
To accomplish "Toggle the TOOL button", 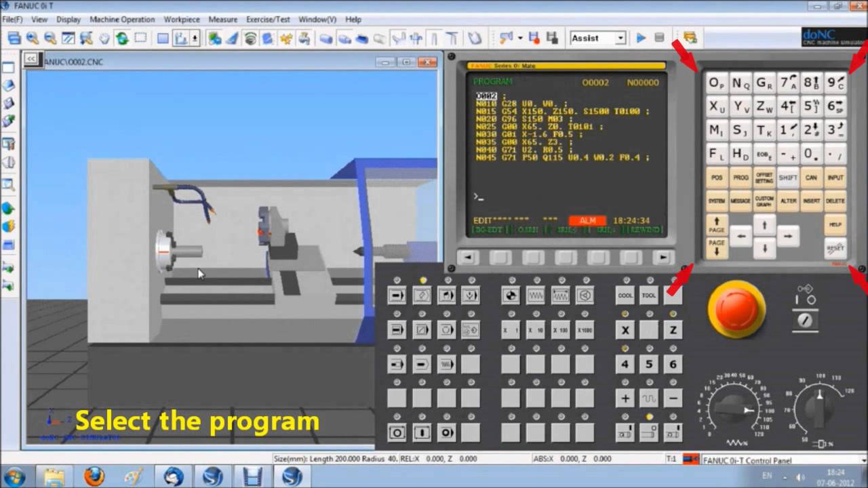I will click(x=649, y=296).
